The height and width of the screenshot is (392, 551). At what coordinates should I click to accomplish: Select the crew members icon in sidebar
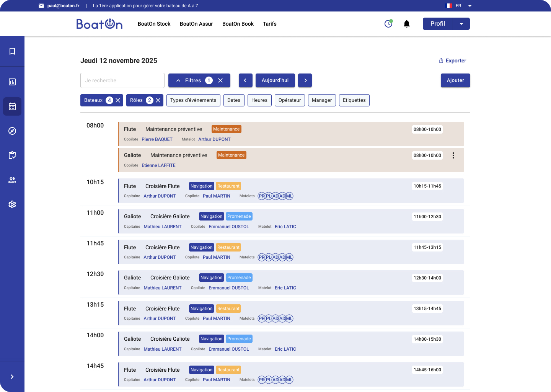tap(12, 180)
